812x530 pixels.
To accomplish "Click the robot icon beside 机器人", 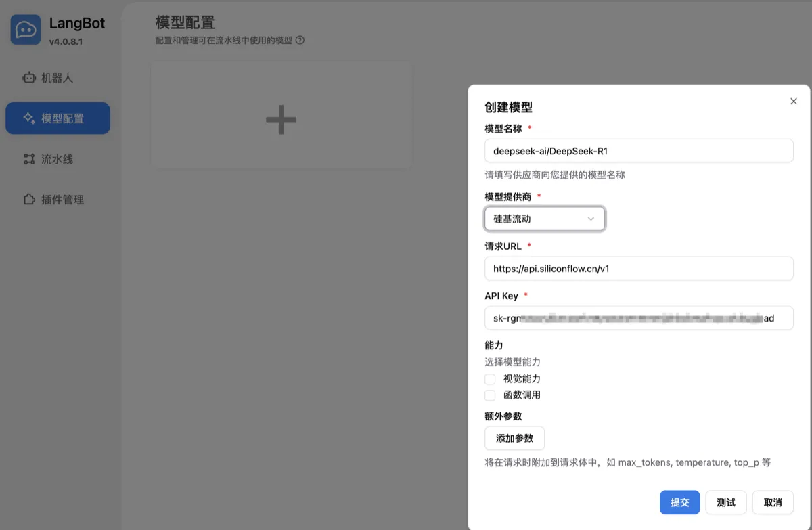I will [28, 78].
